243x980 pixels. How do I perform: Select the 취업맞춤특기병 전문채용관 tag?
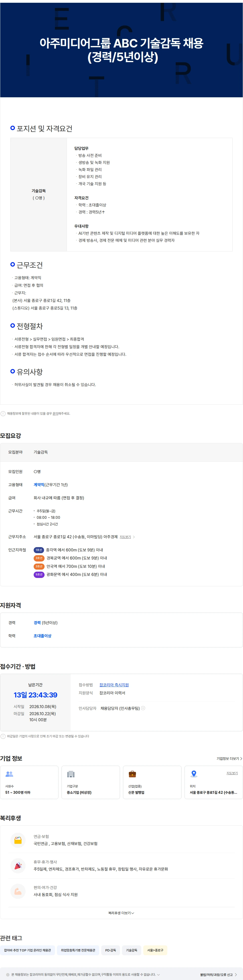(x=78, y=950)
